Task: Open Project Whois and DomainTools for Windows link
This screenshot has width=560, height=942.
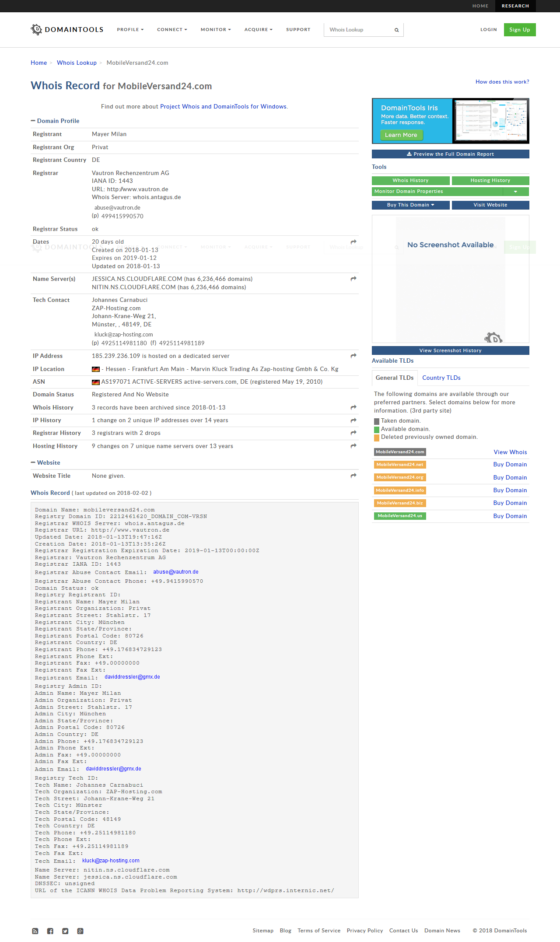Action: tap(223, 106)
